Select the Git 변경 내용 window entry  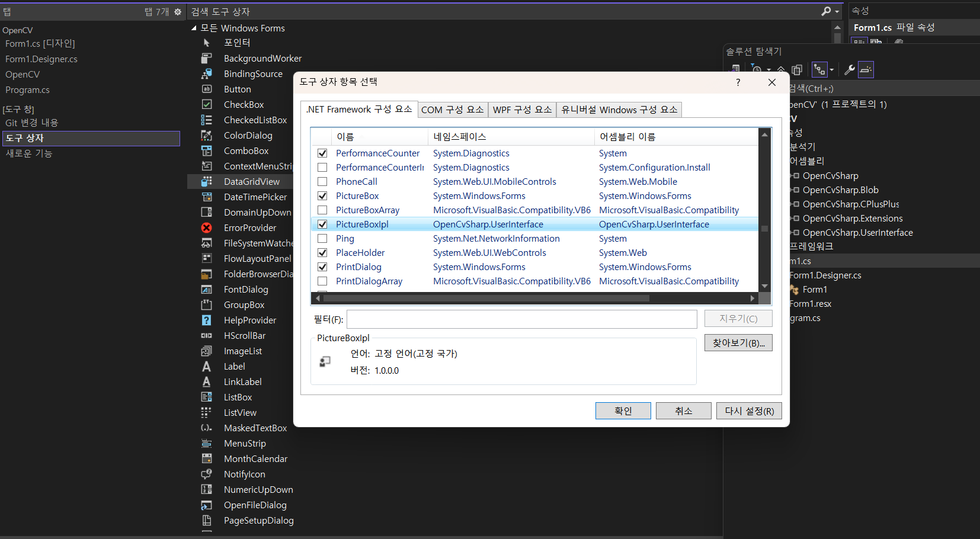click(x=32, y=123)
